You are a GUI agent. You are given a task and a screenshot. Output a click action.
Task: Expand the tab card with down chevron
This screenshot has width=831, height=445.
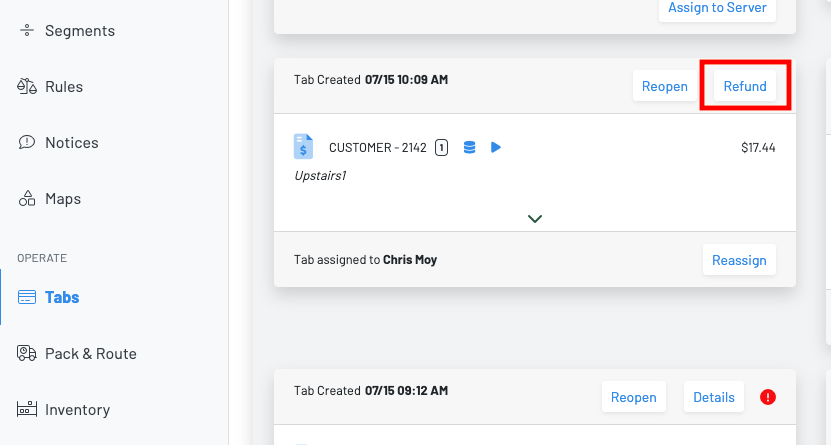click(535, 218)
